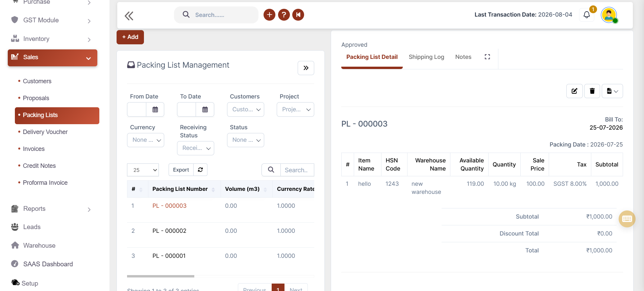The image size is (644, 291).
Task: Open the floating keyboard shortcut button
Action: coord(627,219)
